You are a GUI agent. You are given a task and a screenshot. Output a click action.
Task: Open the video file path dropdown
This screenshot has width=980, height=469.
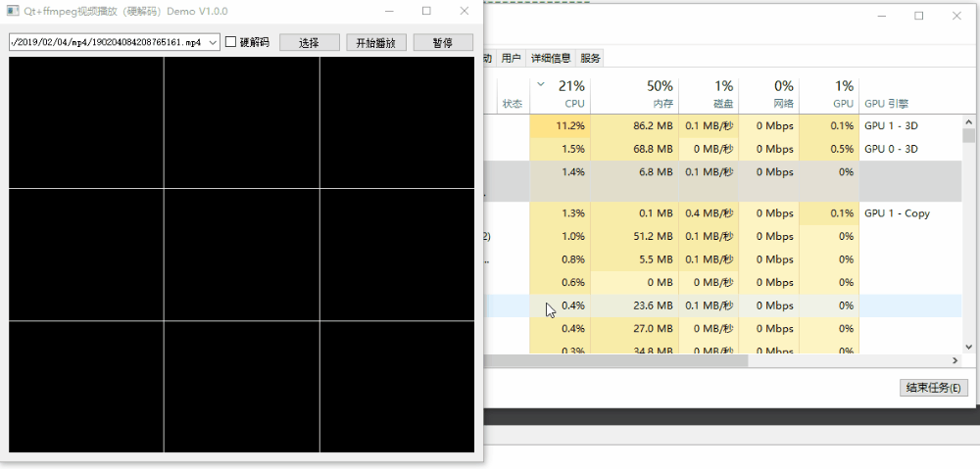click(213, 42)
